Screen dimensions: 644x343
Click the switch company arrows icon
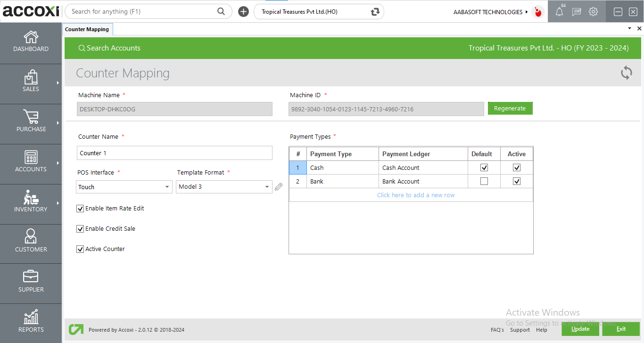[x=375, y=12]
